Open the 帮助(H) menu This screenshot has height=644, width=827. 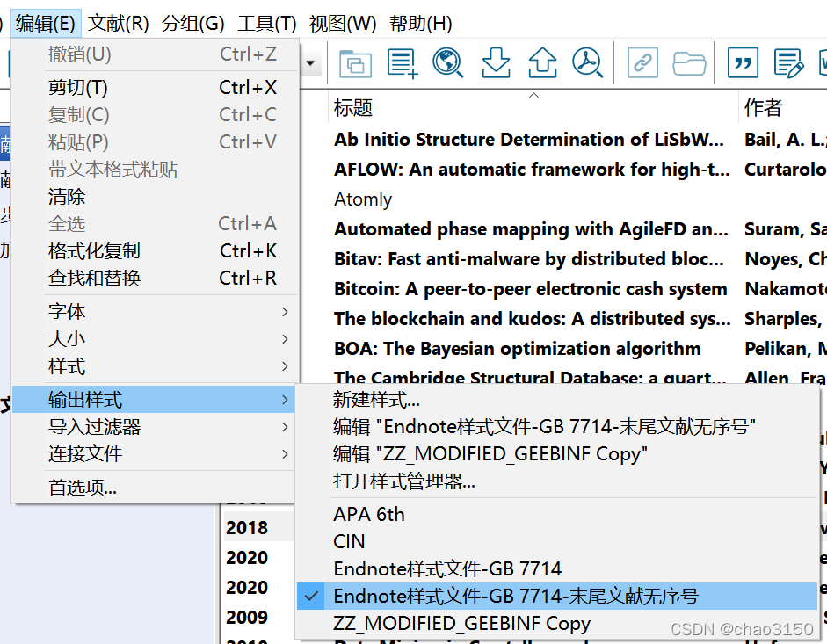click(x=420, y=23)
